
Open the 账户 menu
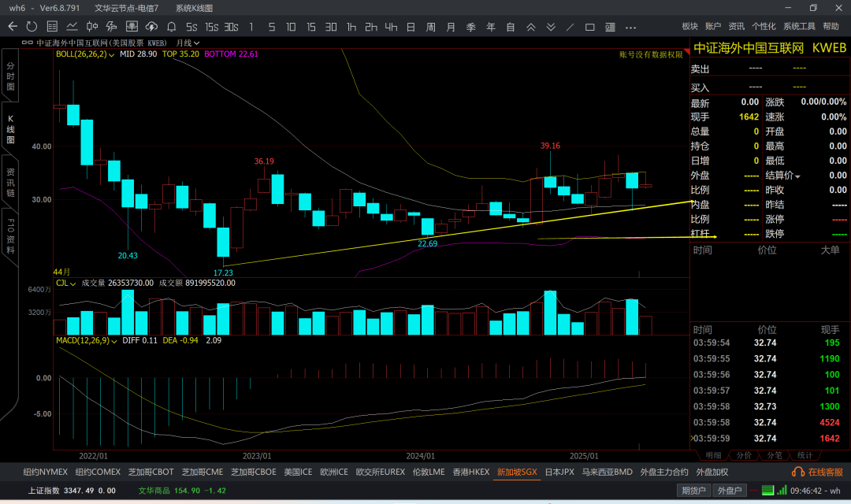click(x=713, y=26)
